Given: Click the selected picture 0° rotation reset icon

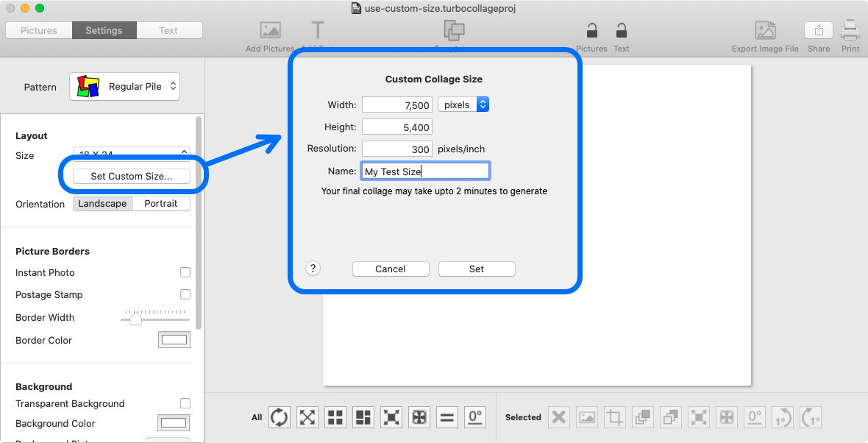Looking at the screenshot, I should tap(755, 417).
